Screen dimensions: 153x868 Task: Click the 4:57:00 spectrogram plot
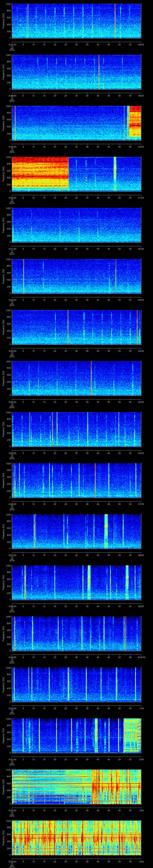tap(77, 531)
